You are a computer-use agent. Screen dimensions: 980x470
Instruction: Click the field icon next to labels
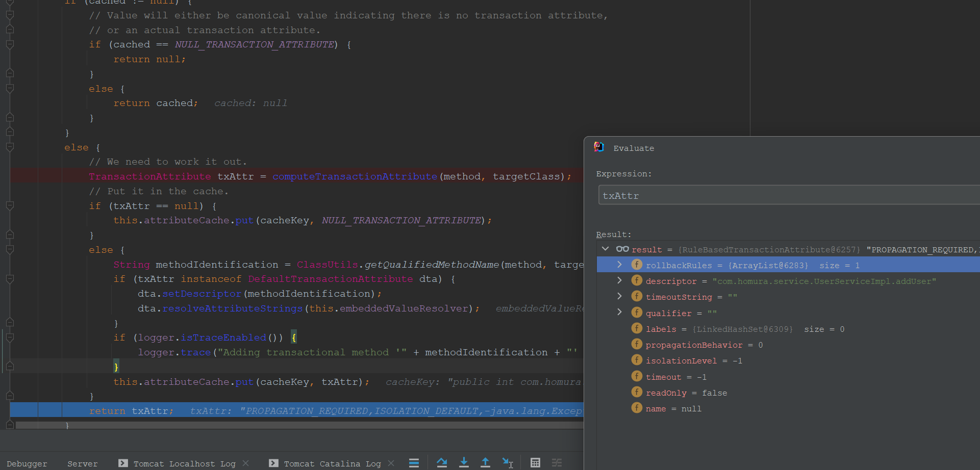pyautogui.click(x=637, y=328)
